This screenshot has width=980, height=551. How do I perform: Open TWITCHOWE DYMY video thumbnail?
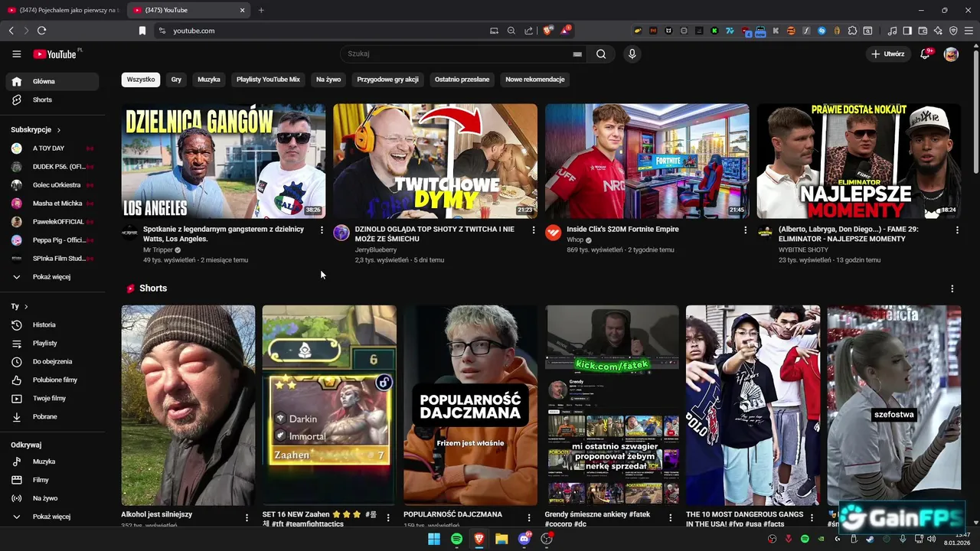435,161
